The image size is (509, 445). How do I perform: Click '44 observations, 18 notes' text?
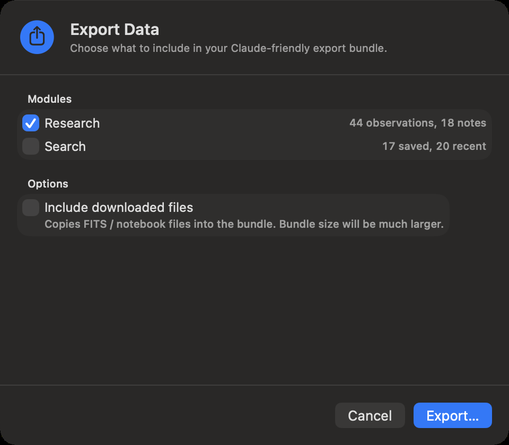[x=418, y=123]
